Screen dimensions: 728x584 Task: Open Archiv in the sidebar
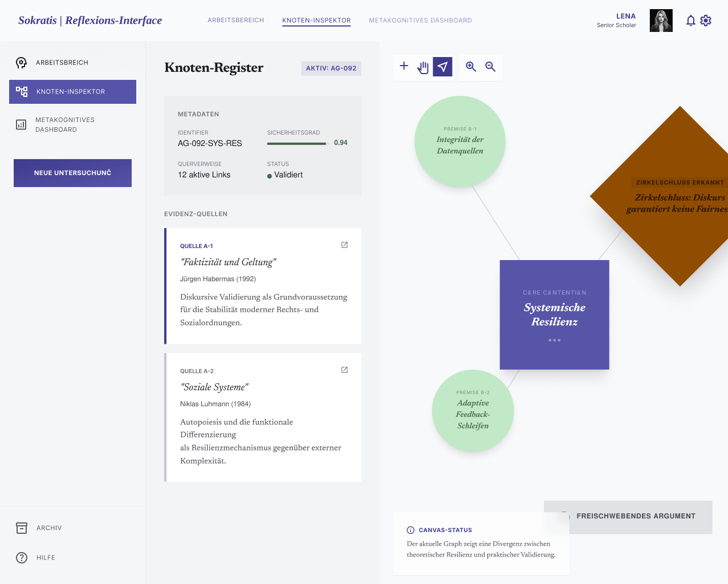point(48,528)
